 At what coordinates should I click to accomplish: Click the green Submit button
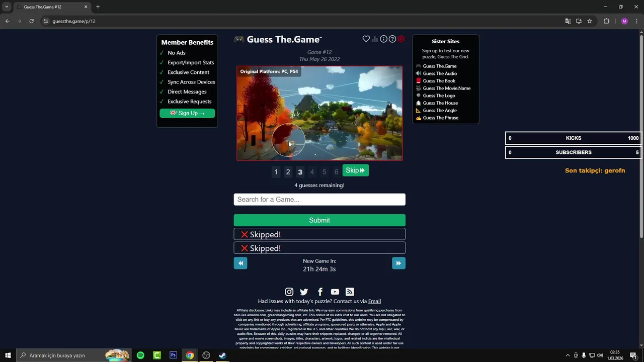coord(319,220)
